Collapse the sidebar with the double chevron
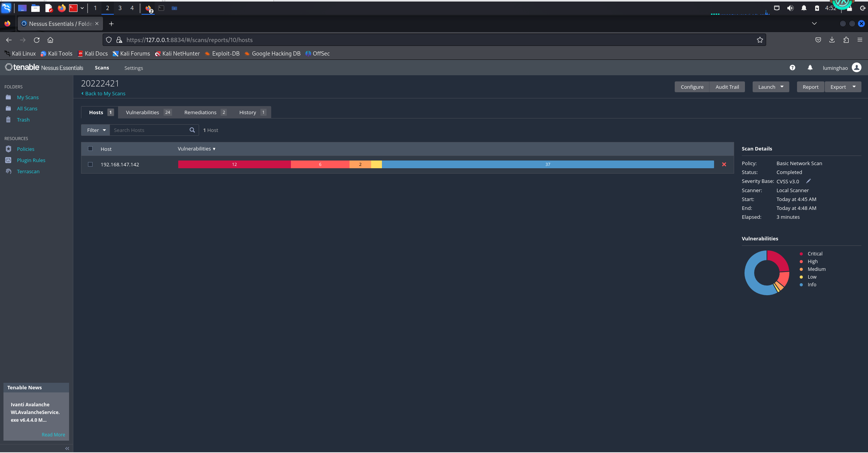The height and width of the screenshot is (453, 868). 67,448
